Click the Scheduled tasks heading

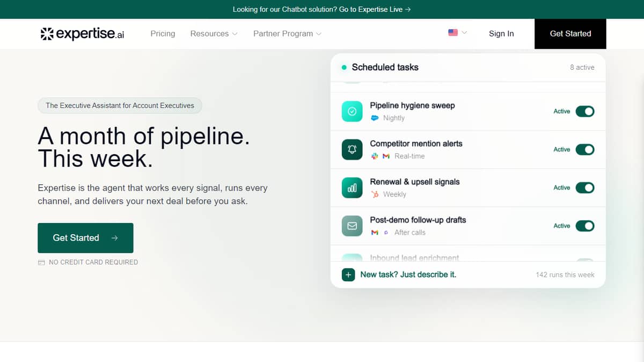pyautogui.click(x=385, y=68)
